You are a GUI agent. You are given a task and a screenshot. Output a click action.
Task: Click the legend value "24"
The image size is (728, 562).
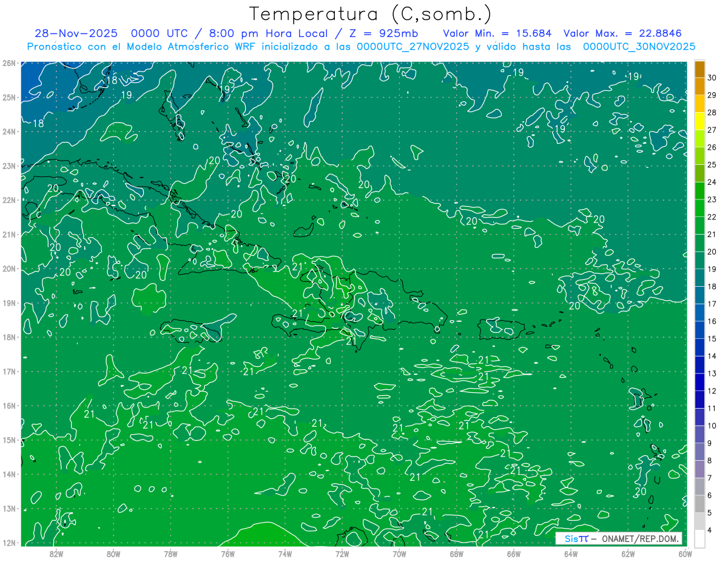point(712,182)
